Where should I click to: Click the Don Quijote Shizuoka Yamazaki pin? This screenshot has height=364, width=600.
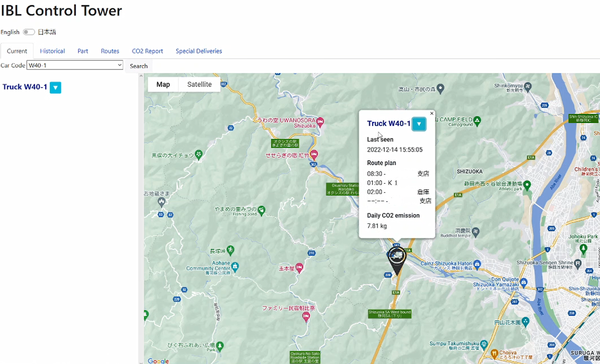(x=524, y=282)
